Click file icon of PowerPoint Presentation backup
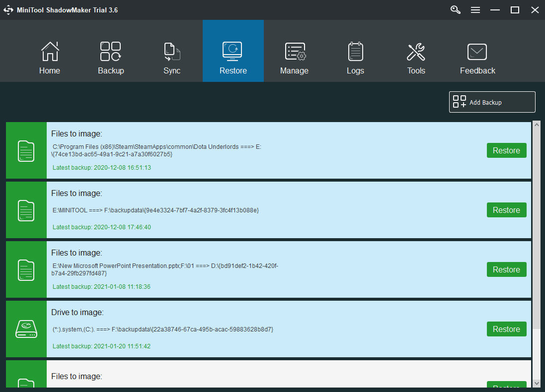The height and width of the screenshot is (392, 545). coord(26,270)
